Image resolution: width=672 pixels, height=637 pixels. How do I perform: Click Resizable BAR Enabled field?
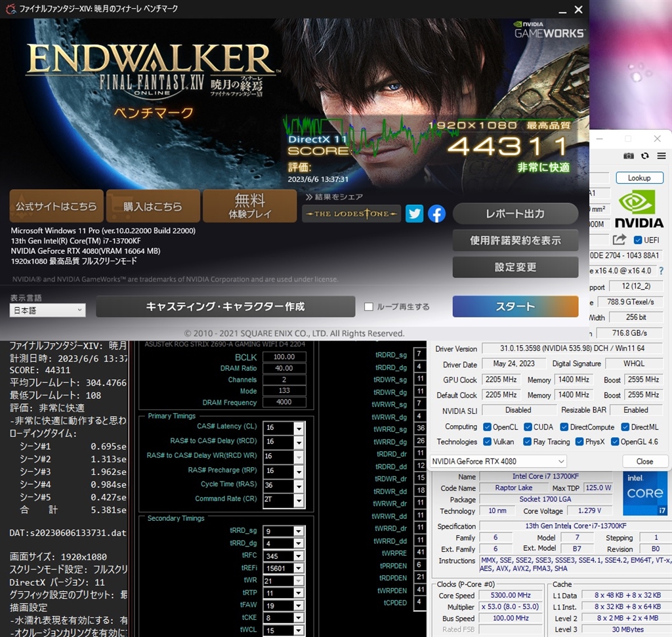(x=636, y=410)
